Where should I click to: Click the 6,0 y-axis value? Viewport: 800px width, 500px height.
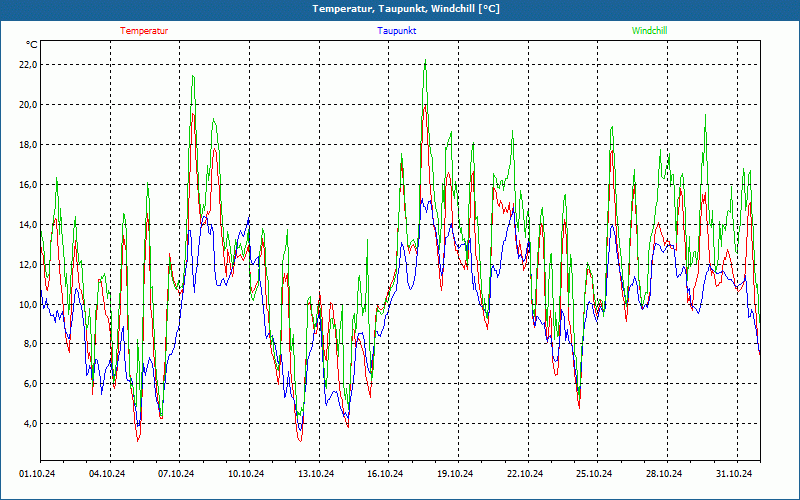point(30,384)
